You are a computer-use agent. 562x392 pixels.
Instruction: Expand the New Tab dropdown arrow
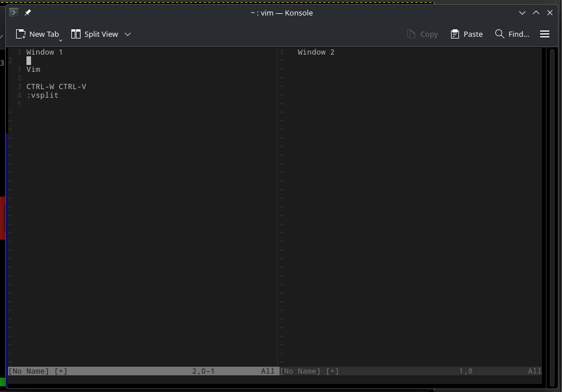click(60, 40)
